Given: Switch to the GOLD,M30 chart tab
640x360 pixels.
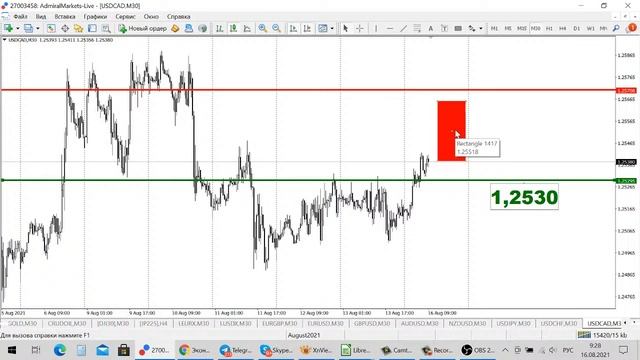Looking at the screenshot, I should click(23, 323).
